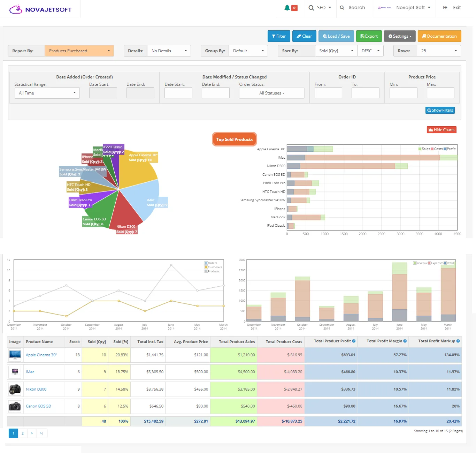This screenshot has width=476, height=453.
Task: Open the SEO menu in the header
Action: [x=320, y=8]
